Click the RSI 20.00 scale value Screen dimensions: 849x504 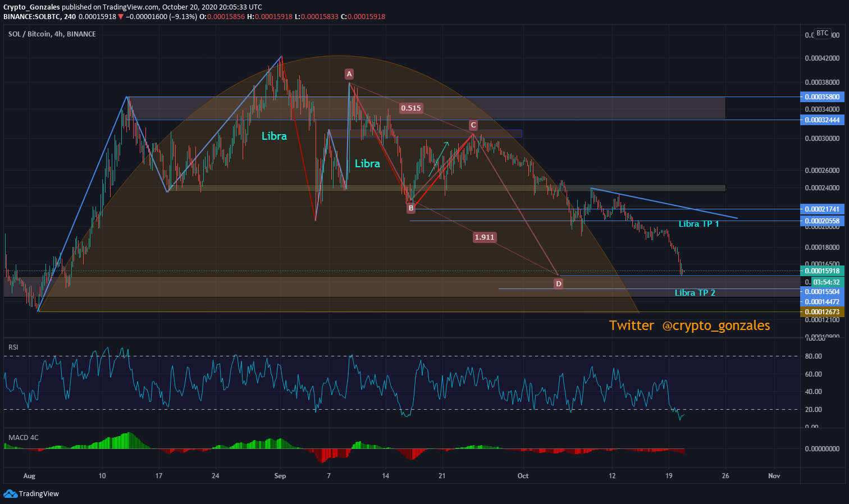(x=813, y=410)
